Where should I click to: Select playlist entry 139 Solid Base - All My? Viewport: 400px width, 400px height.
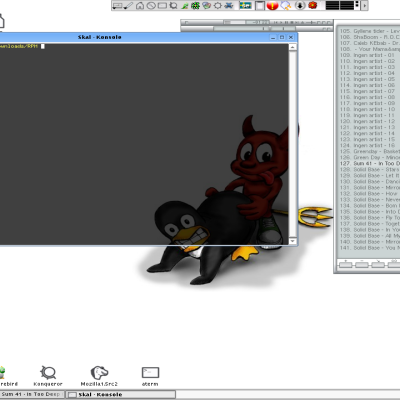(369, 236)
